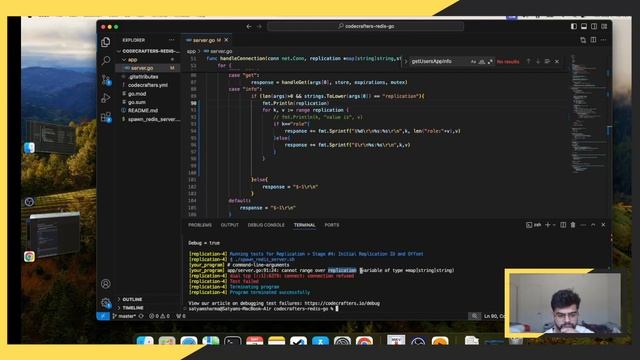Viewport: 640px width, 360px height.
Task: Go back with the navigation arrow
Action: 249,27
